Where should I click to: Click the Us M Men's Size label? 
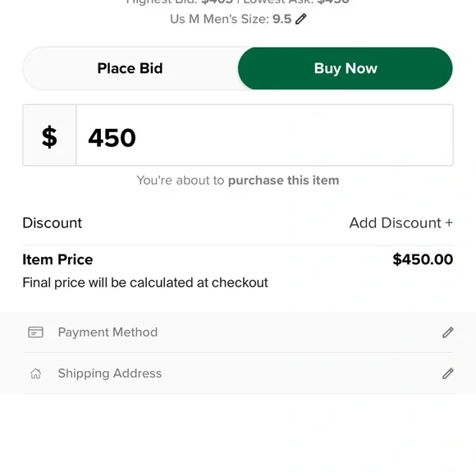(219, 19)
